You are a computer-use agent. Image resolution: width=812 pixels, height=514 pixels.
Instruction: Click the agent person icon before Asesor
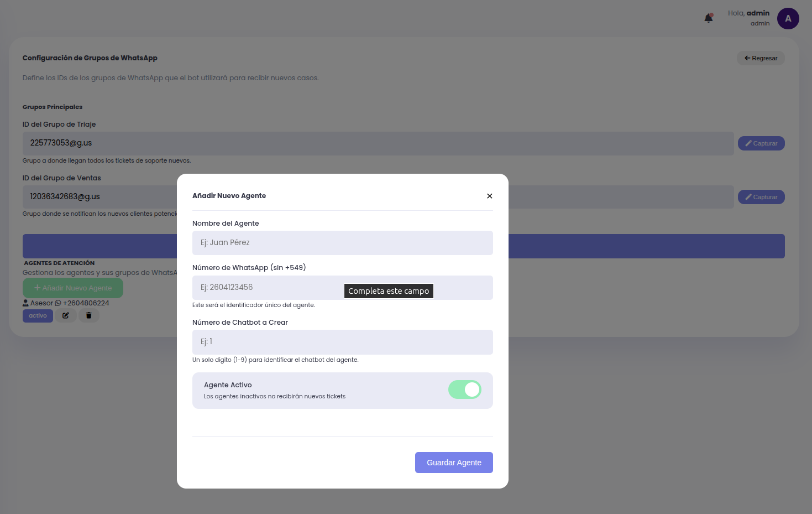coord(25,303)
